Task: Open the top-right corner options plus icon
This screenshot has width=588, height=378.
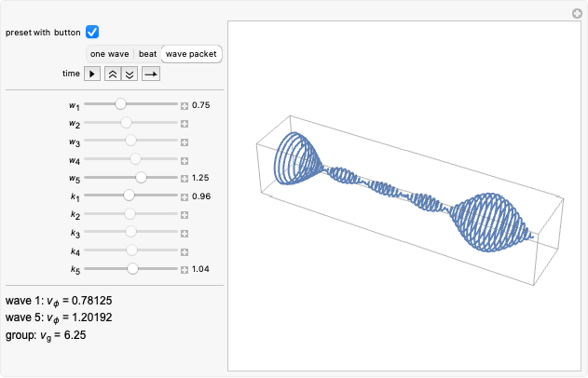Action: tap(577, 13)
